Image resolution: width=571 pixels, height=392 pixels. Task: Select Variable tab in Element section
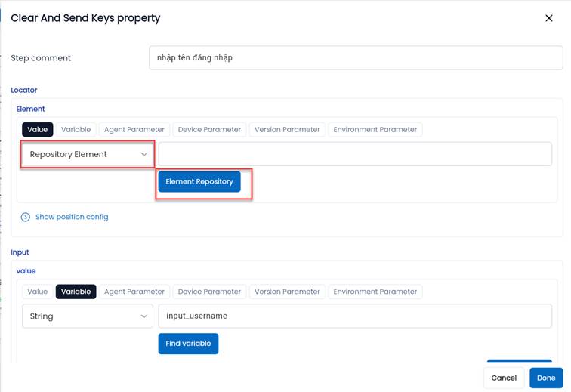tap(76, 130)
